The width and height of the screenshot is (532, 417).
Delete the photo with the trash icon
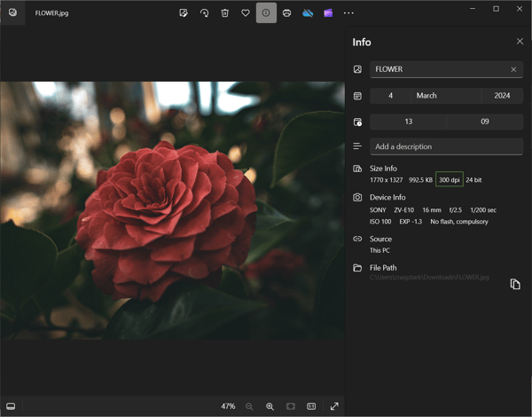point(225,13)
